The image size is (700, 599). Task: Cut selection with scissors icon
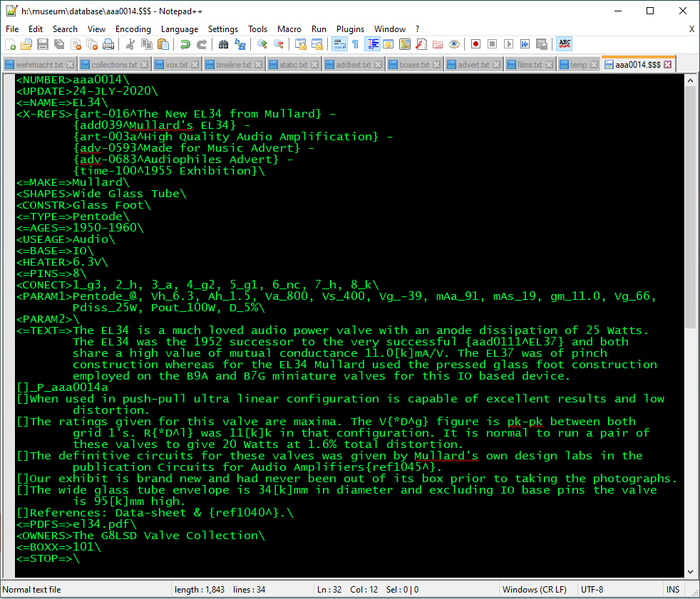(130, 43)
